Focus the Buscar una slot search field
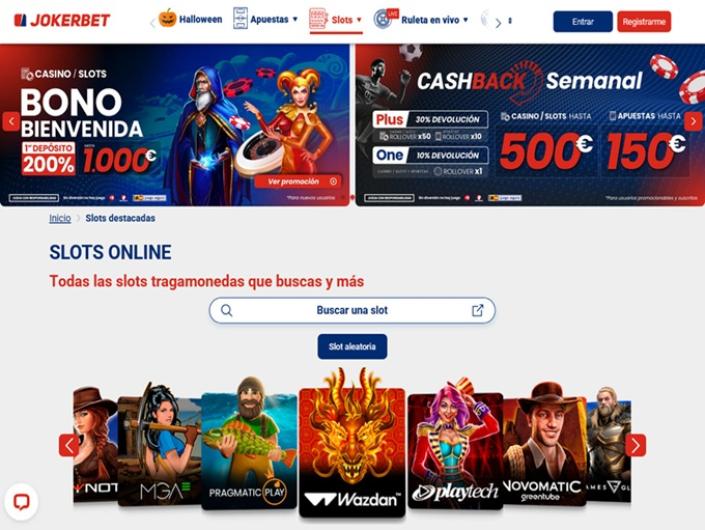The width and height of the screenshot is (705, 530). pos(352,310)
